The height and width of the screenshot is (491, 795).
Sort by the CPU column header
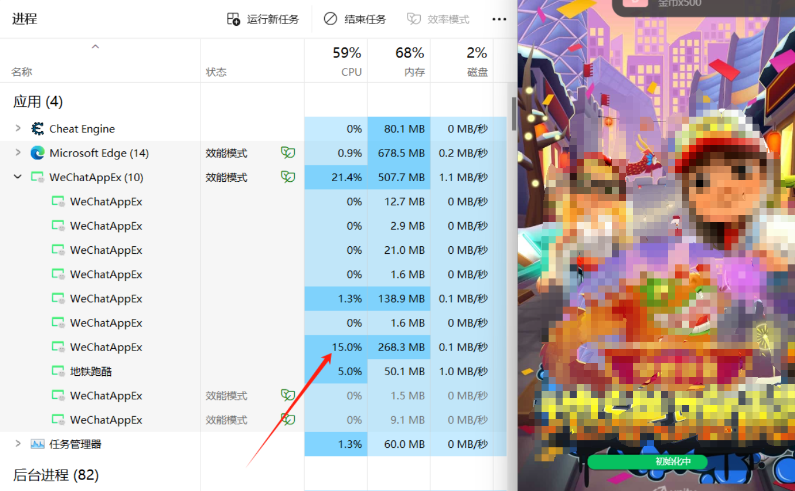(336, 61)
